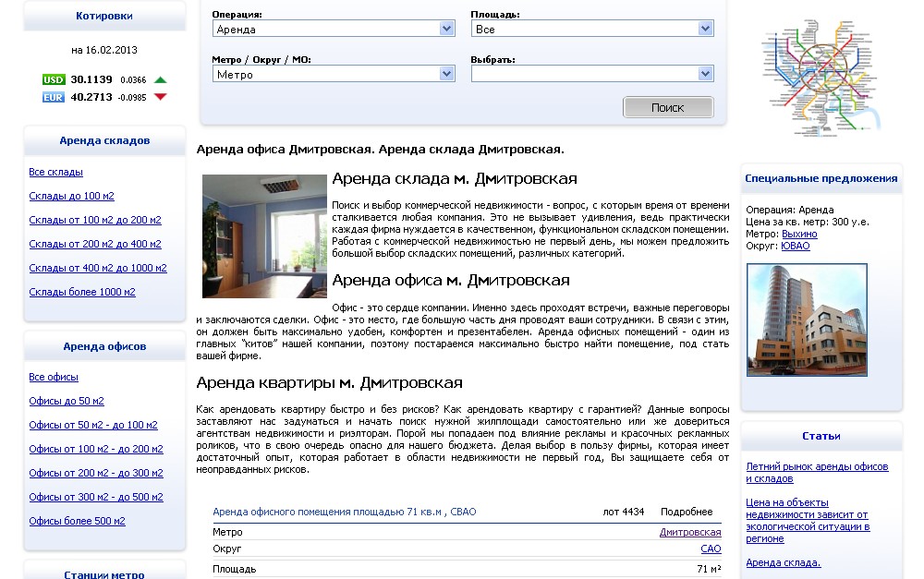Image resolution: width=924 pixels, height=579 pixels.
Task: Click the office interior photo
Action: tap(264, 236)
